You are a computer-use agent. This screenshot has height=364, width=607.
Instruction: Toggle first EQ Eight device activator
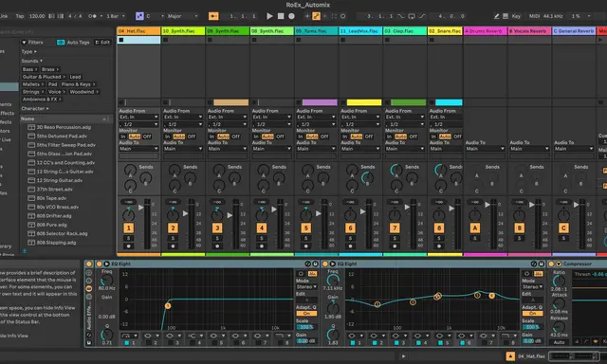[x=99, y=264]
